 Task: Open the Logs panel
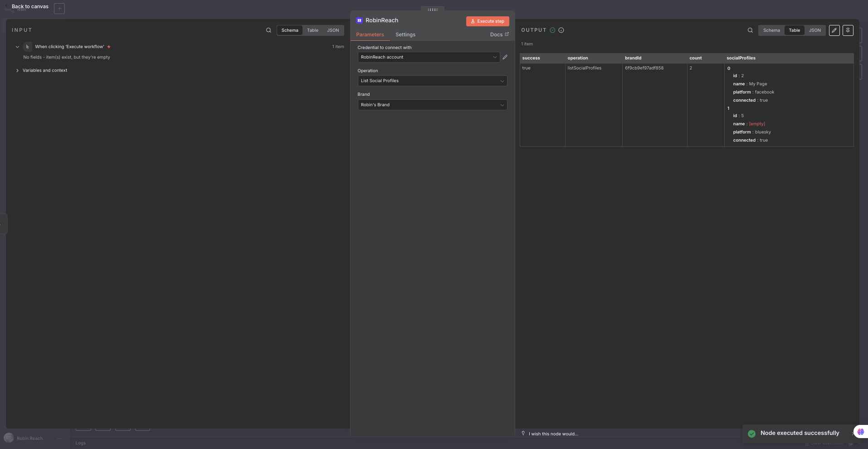[x=81, y=443]
